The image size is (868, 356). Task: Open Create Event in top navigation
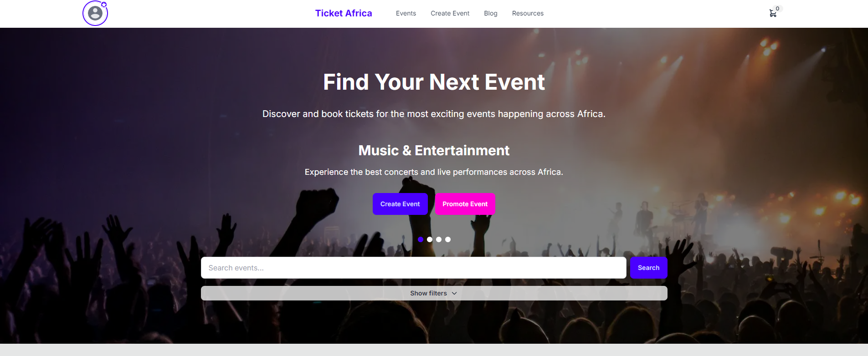(x=450, y=13)
